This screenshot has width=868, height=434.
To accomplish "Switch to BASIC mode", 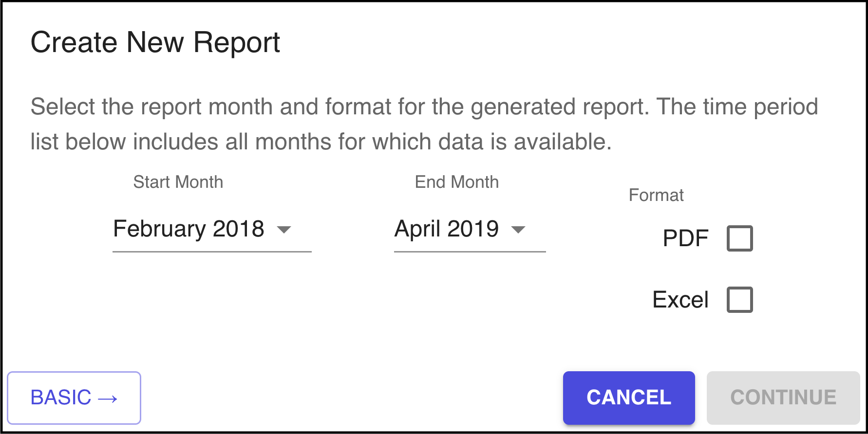I will click(x=61, y=398).
